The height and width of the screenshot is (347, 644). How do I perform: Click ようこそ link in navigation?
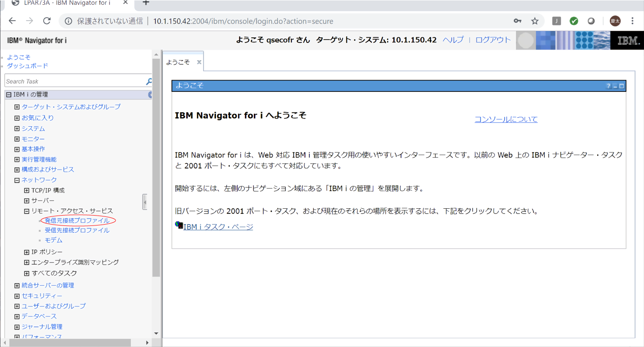[x=18, y=57]
